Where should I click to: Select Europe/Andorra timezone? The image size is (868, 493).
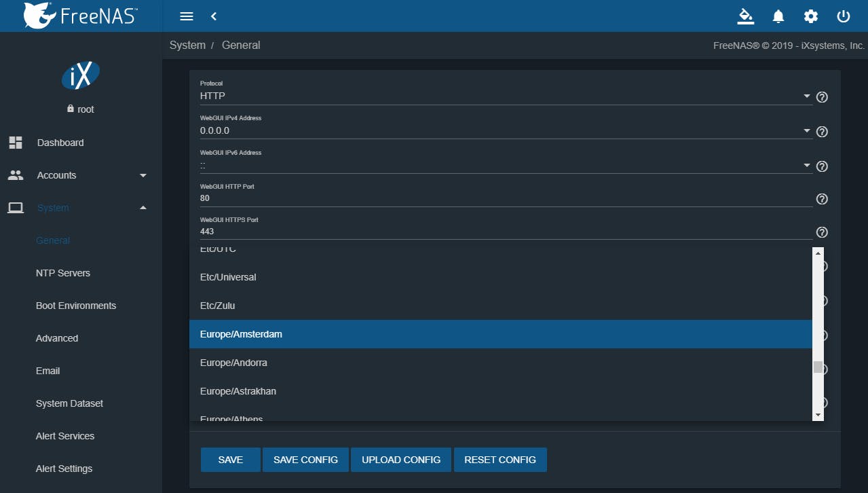pyautogui.click(x=501, y=363)
